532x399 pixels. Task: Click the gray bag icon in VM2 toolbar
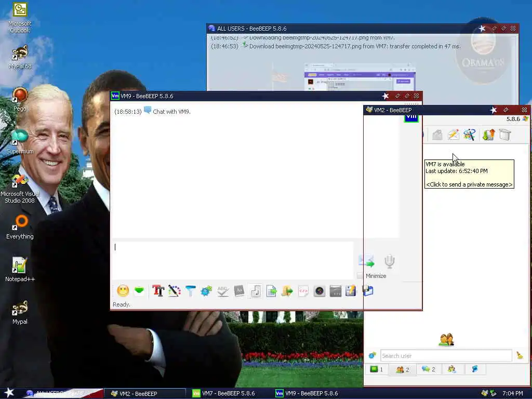click(x=437, y=135)
